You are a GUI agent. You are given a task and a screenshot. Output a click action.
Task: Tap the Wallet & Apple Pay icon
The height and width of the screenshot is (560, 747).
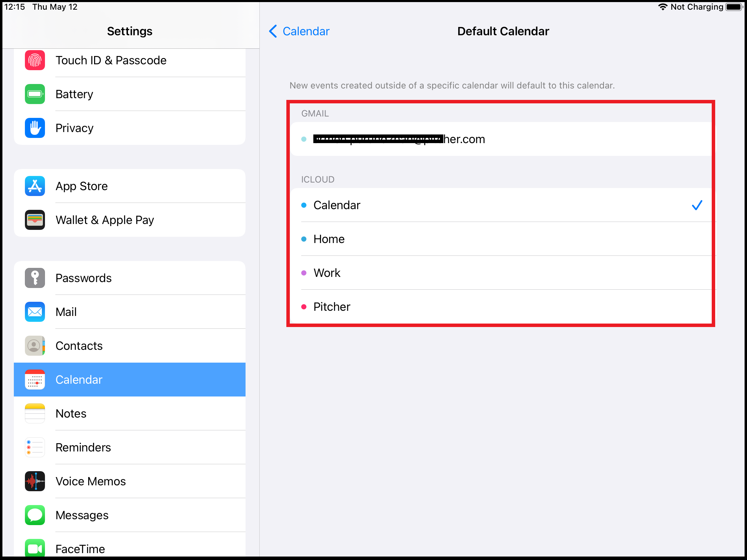pyautogui.click(x=35, y=220)
